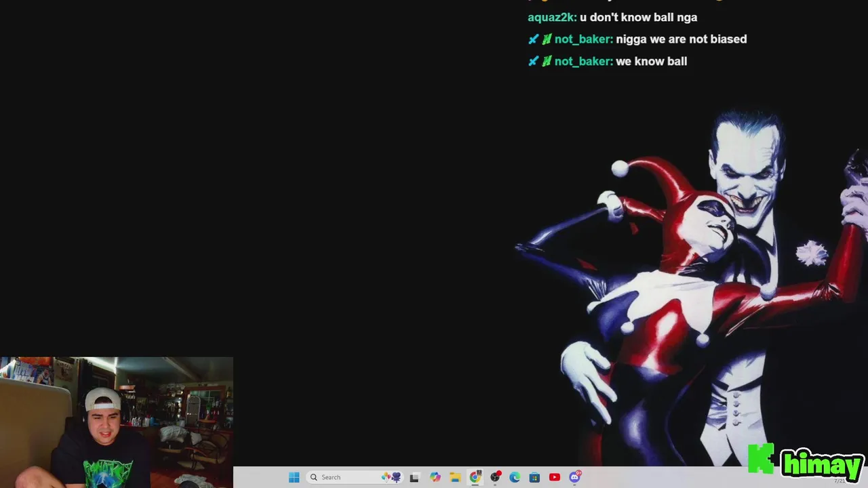Viewport: 868px width, 488px height.
Task: Click not_baker username beside 'we know ball'
Action: coord(583,62)
